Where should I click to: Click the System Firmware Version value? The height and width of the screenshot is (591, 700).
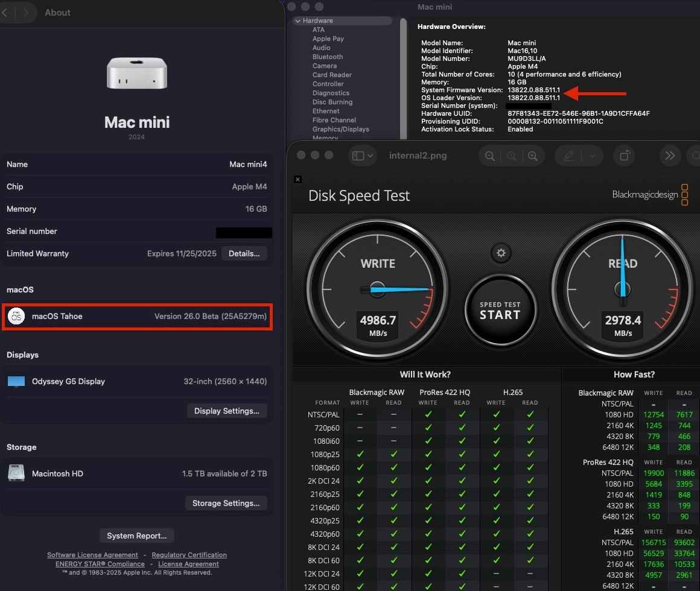(533, 90)
